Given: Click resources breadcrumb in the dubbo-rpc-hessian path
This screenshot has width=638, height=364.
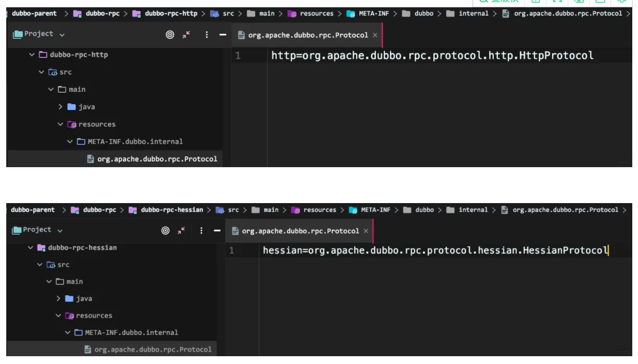Looking at the screenshot, I should pyautogui.click(x=314, y=210).
